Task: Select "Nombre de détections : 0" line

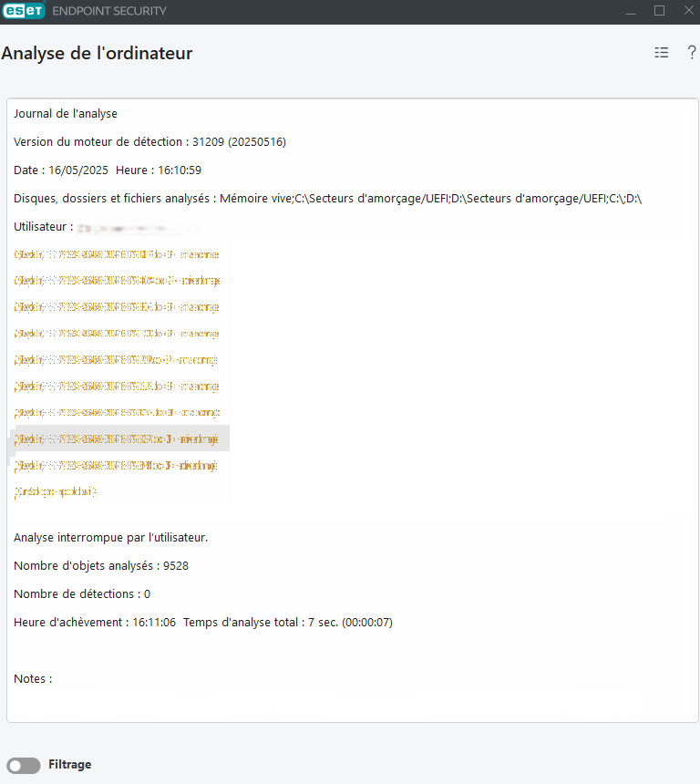Action: coord(82,594)
